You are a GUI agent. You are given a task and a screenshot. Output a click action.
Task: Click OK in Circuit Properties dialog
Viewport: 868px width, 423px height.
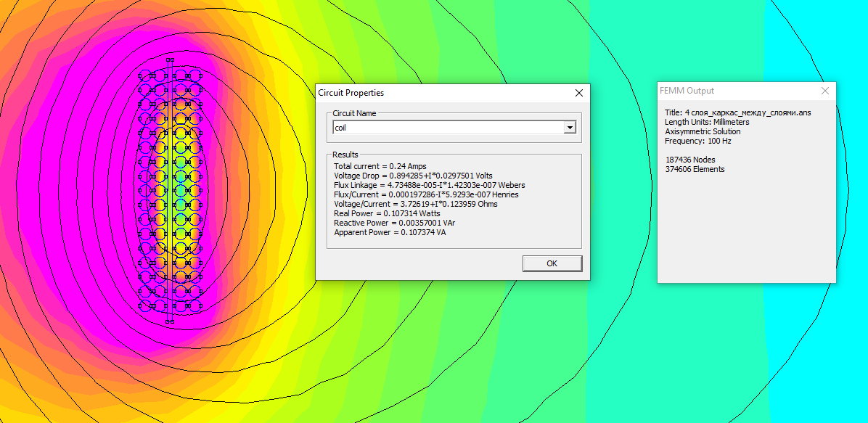coord(552,263)
